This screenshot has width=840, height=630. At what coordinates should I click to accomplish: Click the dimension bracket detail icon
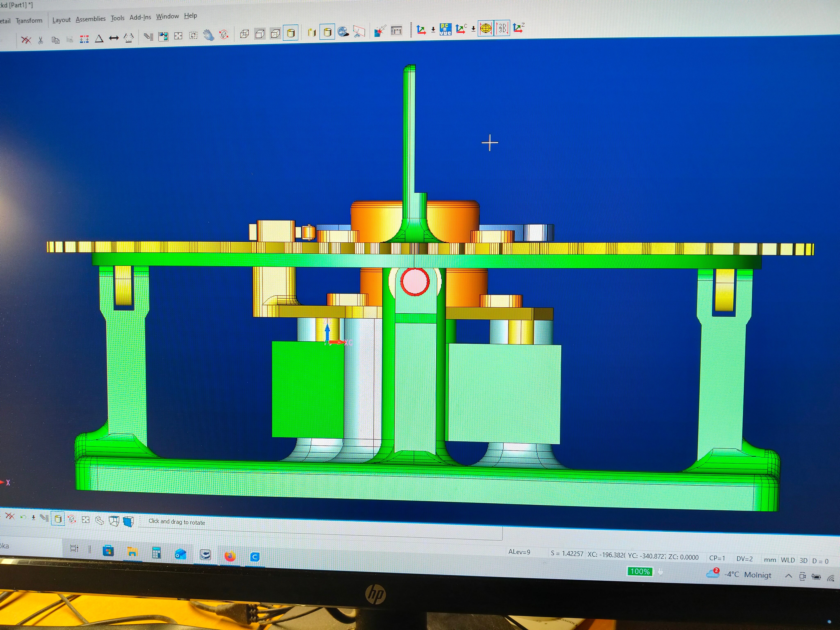click(x=396, y=30)
